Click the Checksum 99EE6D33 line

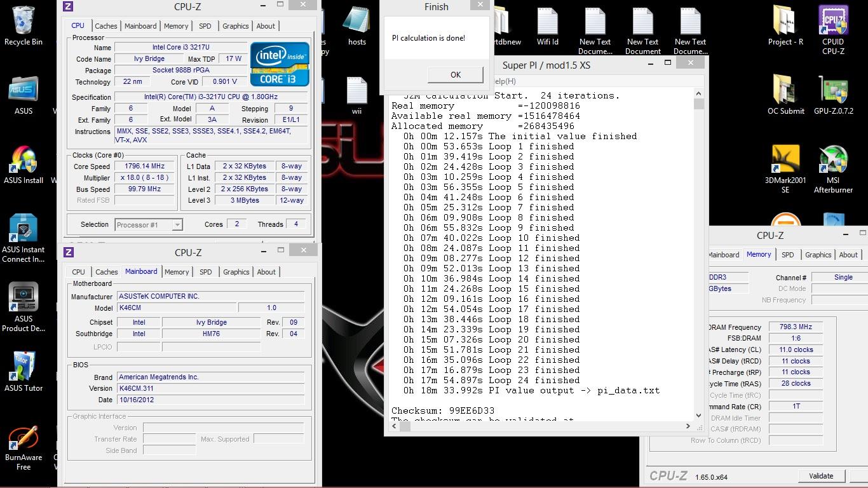coord(443,410)
